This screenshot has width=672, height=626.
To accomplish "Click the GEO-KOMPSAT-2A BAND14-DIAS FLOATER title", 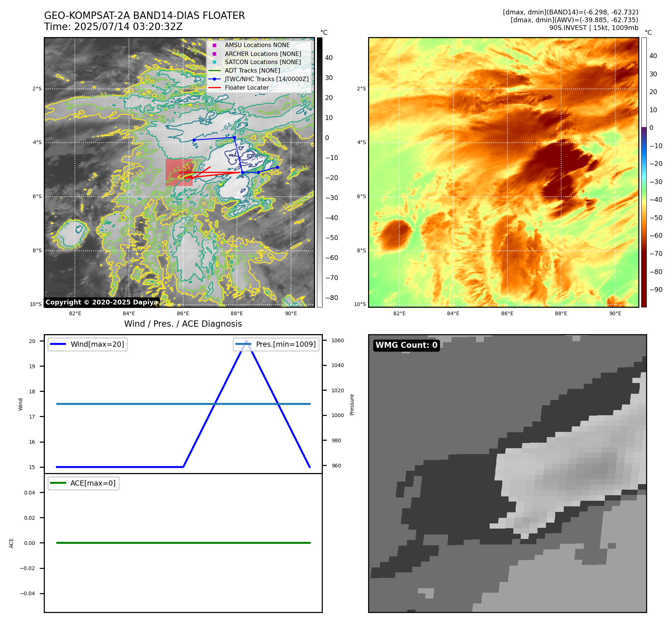I will pos(145,16).
